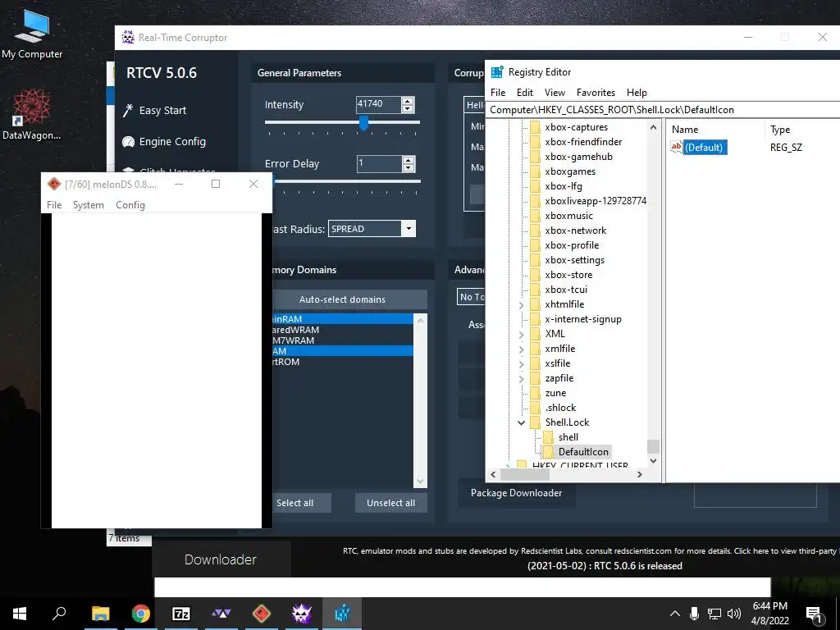
Task: Open melonDS System menu
Action: (89, 204)
